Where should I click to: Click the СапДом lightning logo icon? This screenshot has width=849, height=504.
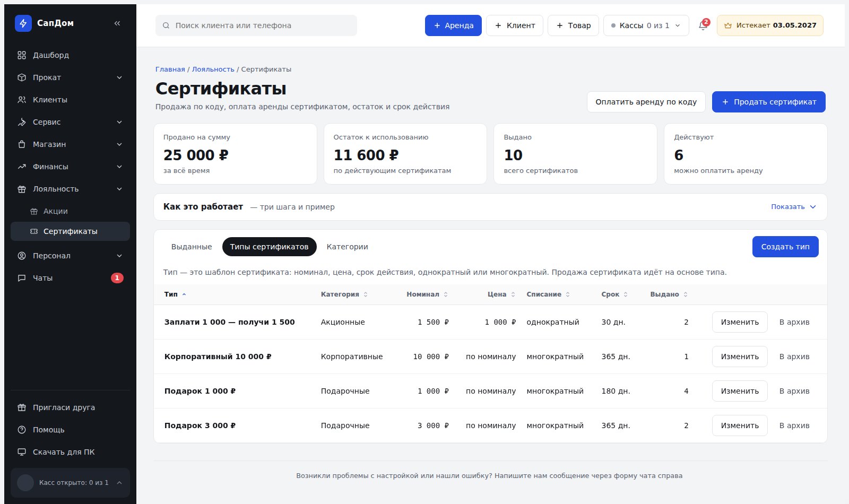(23, 23)
